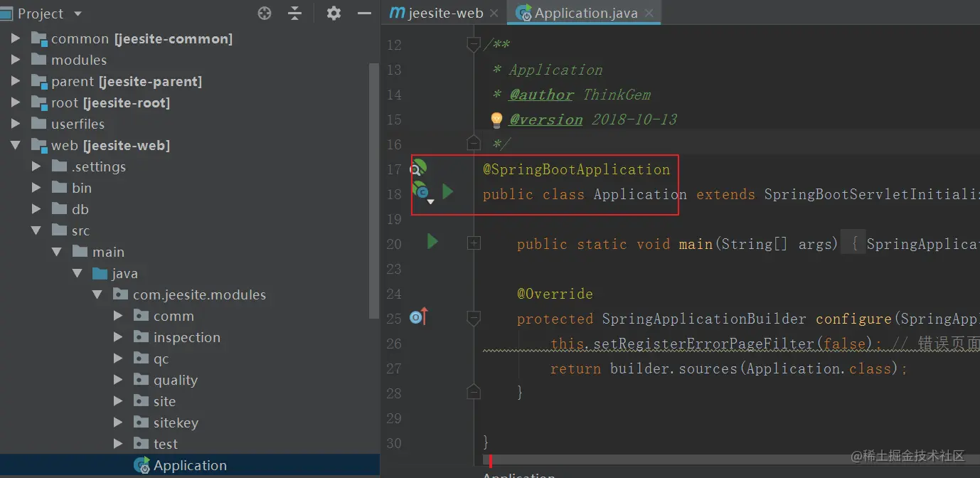Expand the userfiles folder
The image size is (980, 478).
(x=16, y=124)
